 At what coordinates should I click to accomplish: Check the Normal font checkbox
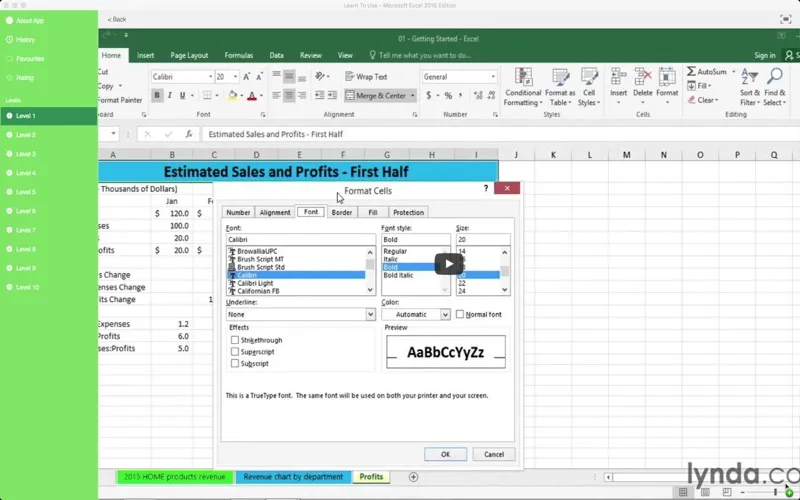[x=460, y=314]
